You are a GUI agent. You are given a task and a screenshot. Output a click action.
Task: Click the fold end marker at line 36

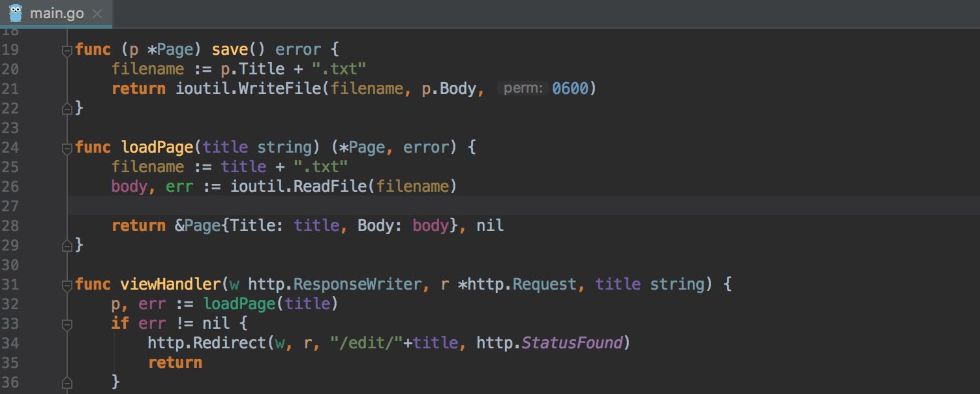pos(66,382)
